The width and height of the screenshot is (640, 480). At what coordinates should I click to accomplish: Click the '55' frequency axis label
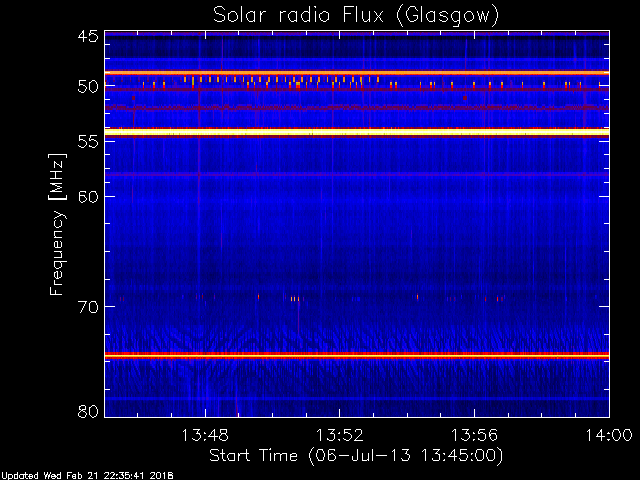tap(88, 141)
